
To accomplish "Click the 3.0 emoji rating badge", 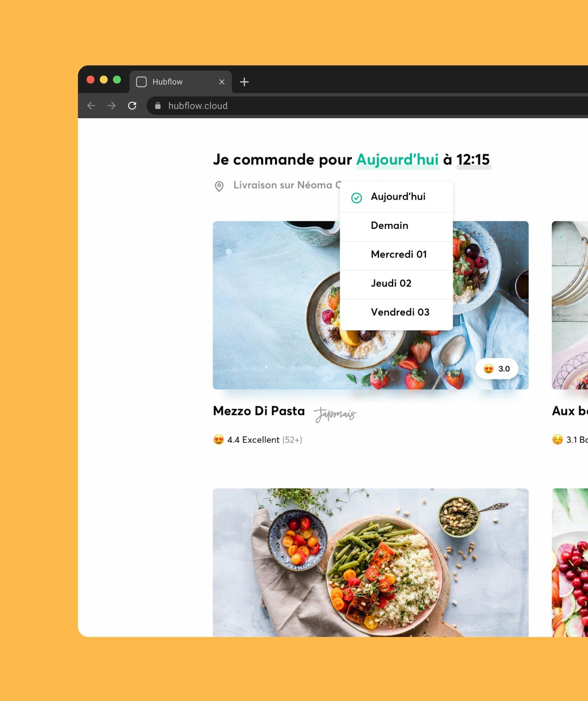I will (497, 369).
